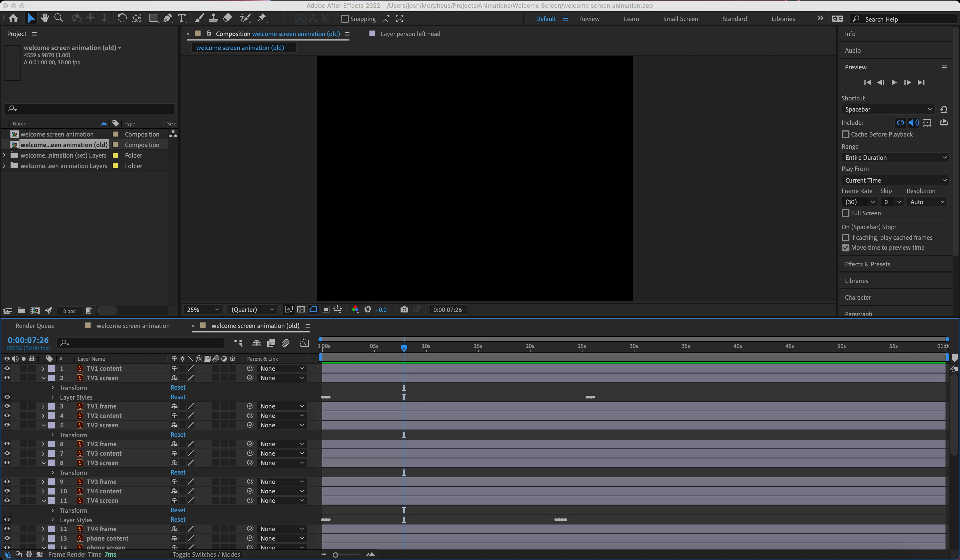Click the Take Snapshot camera icon

click(404, 309)
